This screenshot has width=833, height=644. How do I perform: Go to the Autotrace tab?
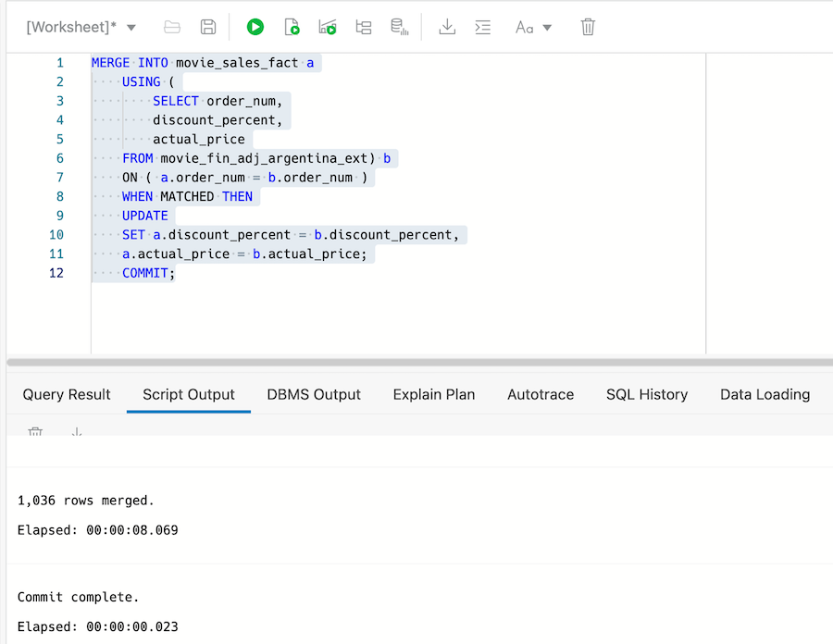[541, 394]
